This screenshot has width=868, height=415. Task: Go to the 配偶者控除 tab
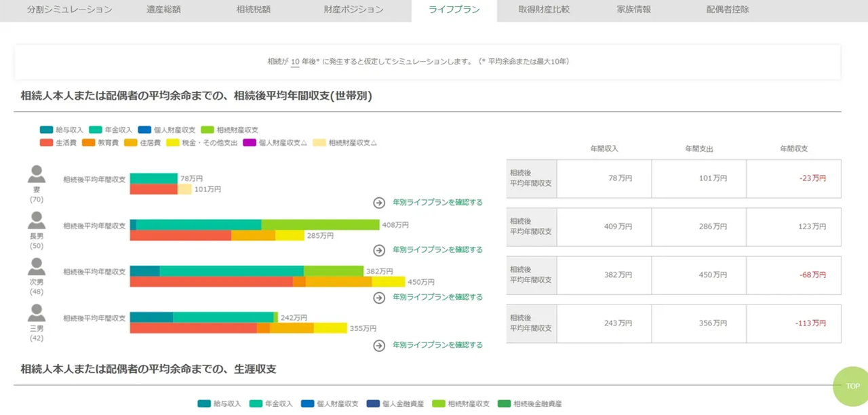pyautogui.click(x=728, y=10)
